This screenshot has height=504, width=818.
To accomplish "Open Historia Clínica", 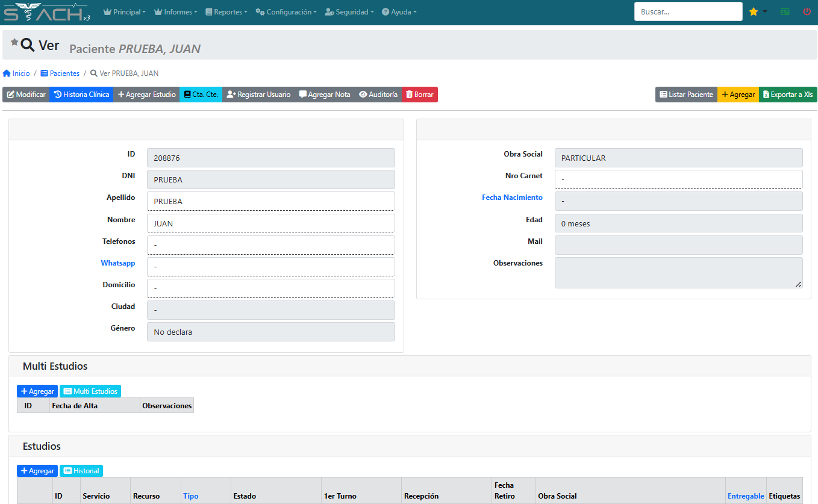I will [x=81, y=95].
